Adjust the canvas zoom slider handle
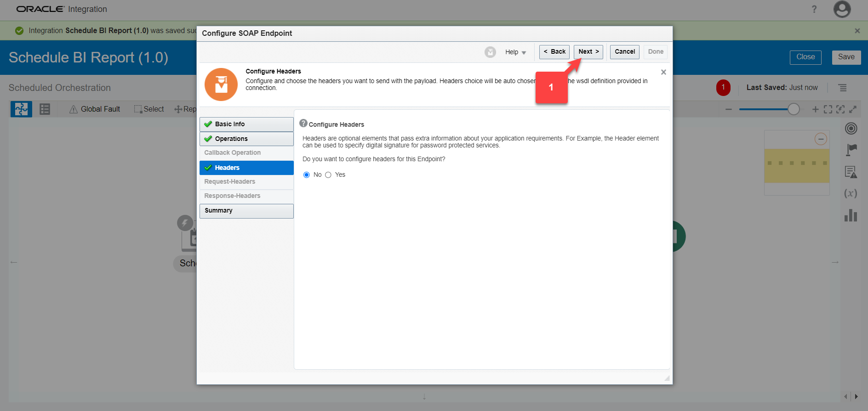 tap(794, 109)
